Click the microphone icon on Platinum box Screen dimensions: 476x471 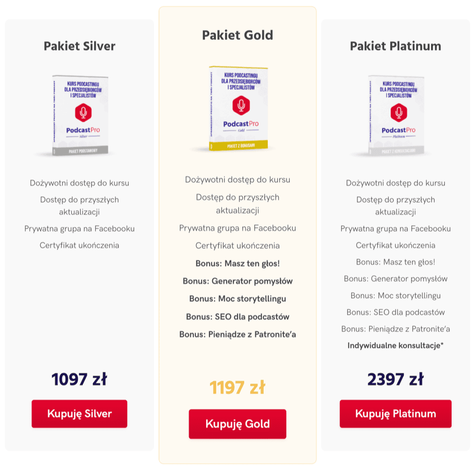[399, 112]
